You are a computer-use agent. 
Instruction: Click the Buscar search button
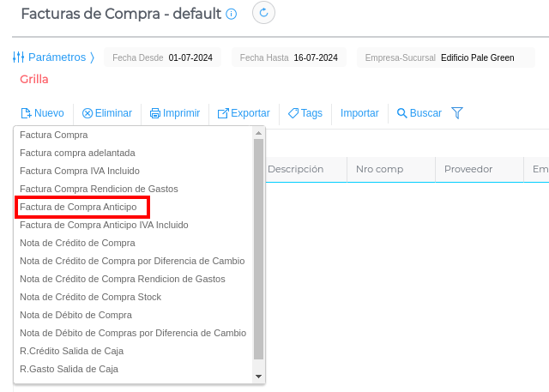click(419, 113)
